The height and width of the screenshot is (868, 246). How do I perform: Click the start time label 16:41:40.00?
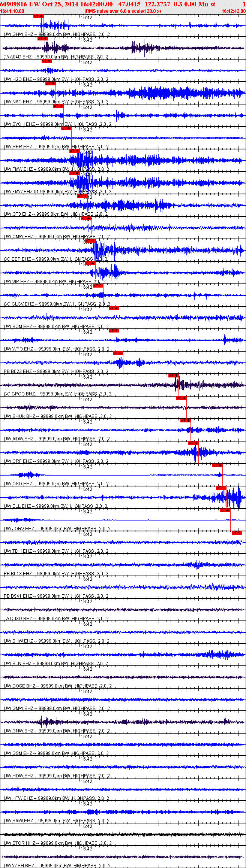[12, 11]
